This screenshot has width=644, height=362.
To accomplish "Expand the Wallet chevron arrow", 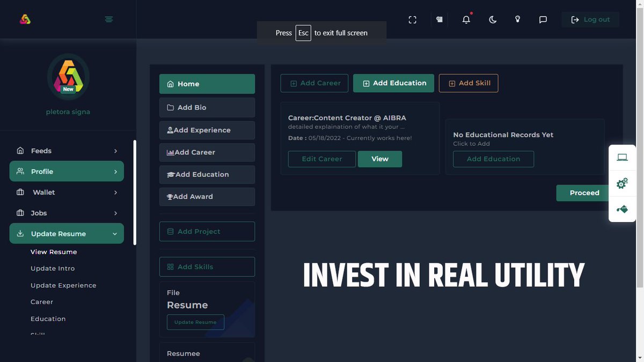I will [x=115, y=193].
